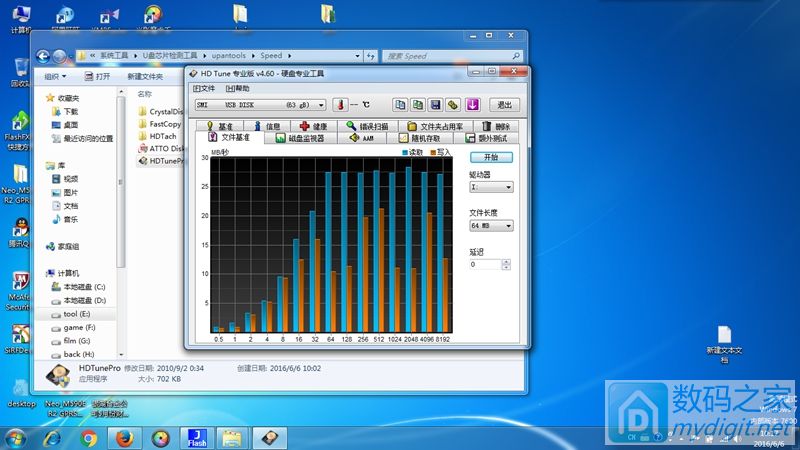Open the SMI USB DISK drive dropdown
The width and height of the screenshot is (800, 450).
260,105
